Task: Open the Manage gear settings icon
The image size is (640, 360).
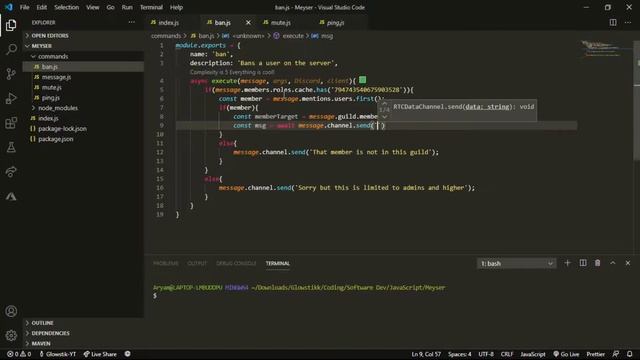Action: (x=11, y=336)
